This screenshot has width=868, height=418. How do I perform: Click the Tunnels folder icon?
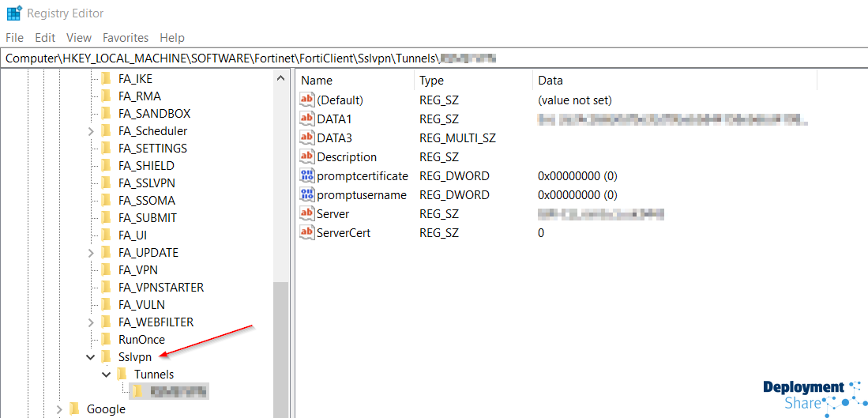[122, 374]
